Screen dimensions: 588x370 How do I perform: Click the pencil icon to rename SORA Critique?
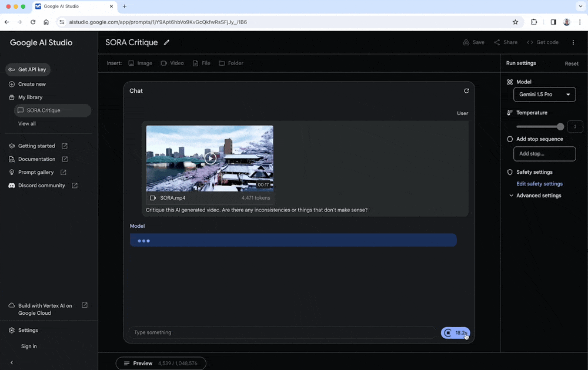coord(167,42)
